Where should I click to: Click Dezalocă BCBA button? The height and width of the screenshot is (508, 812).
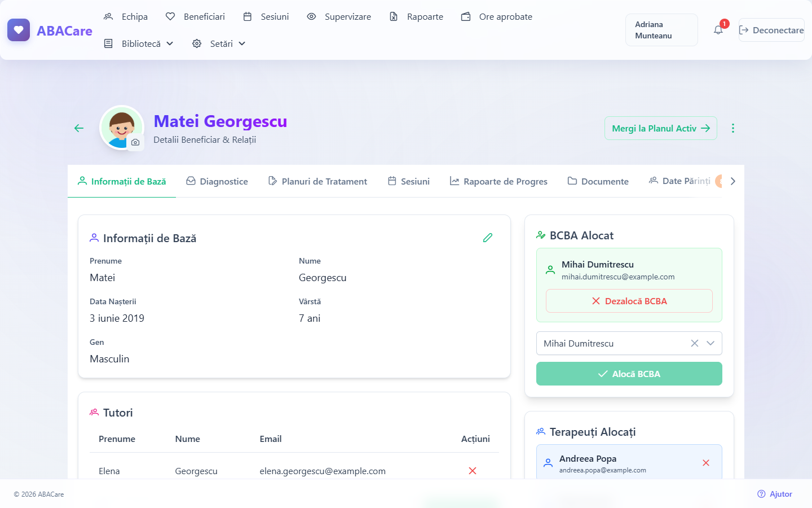[629, 301]
